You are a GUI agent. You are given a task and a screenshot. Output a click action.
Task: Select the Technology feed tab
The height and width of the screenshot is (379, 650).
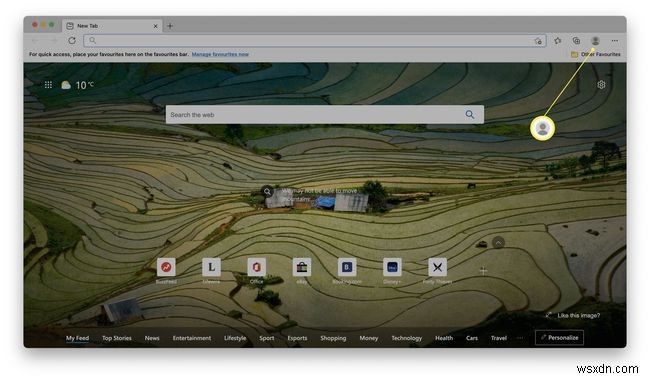pos(407,338)
